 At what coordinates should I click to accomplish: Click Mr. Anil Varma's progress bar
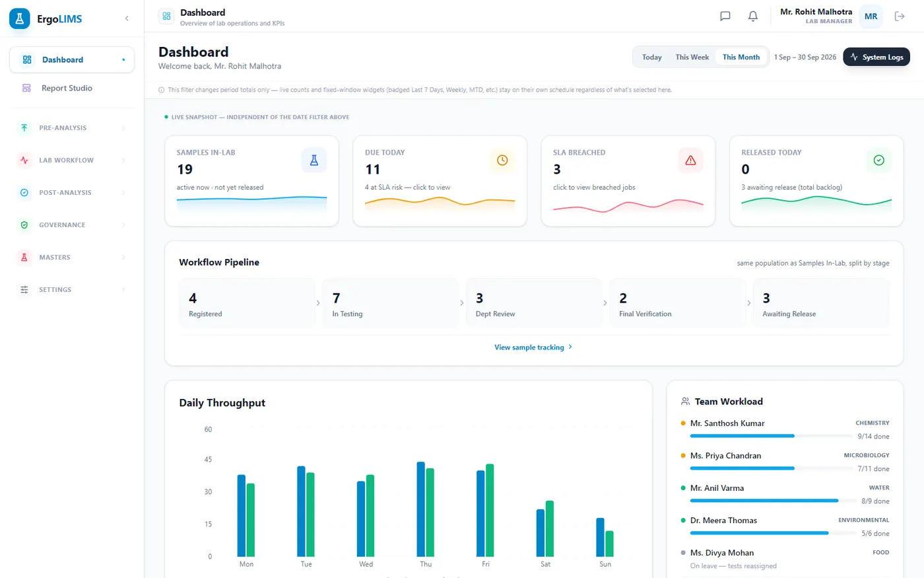tap(772, 501)
